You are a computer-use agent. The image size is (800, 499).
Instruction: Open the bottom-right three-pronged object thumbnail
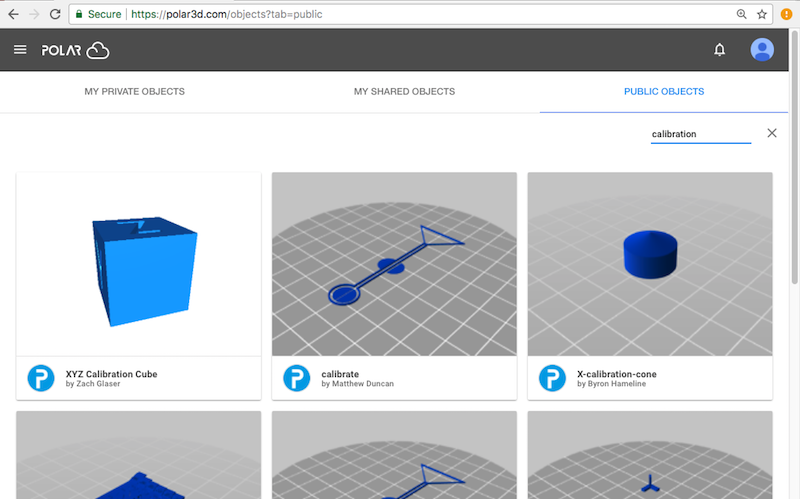click(650, 455)
